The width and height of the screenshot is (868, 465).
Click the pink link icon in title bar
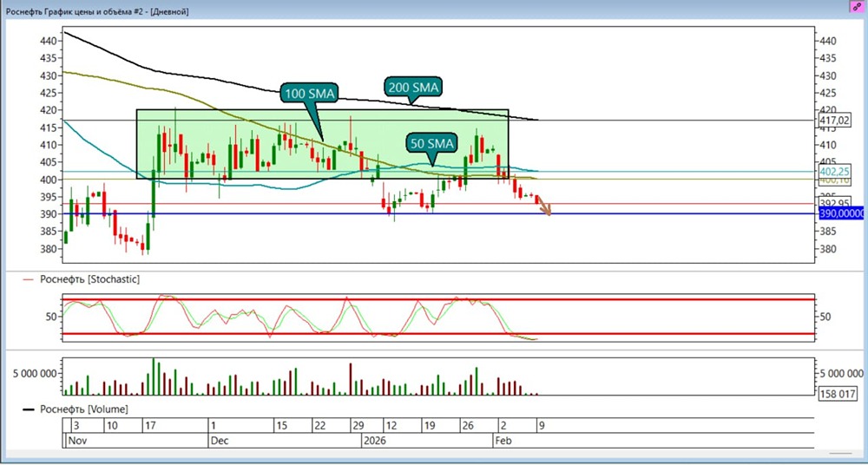point(857,7)
